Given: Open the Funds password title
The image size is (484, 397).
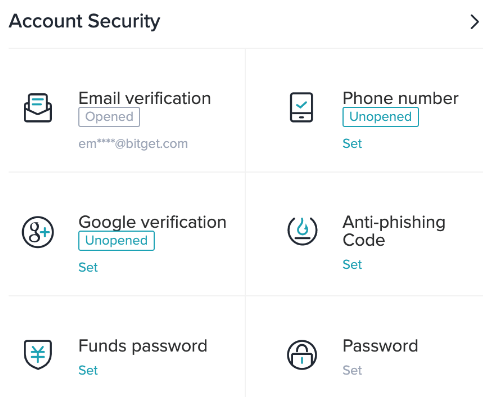Looking at the screenshot, I should [x=143, y=346].
